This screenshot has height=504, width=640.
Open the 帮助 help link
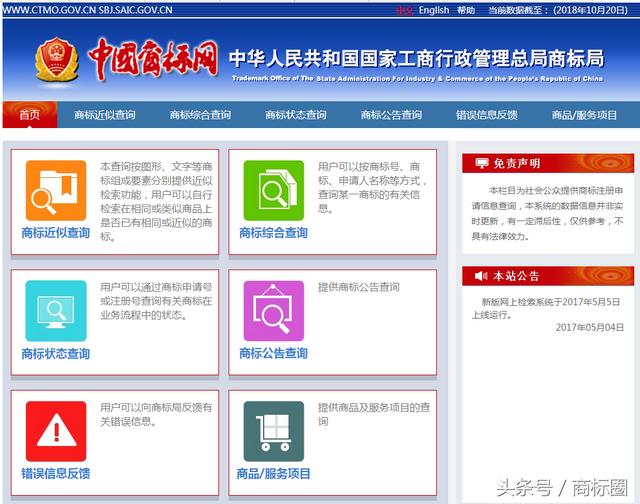(x=466, y=10)
